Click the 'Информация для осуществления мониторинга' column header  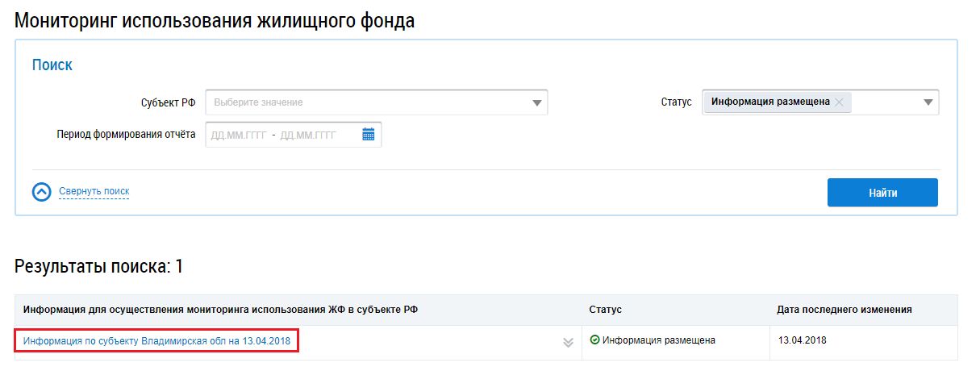pos(220,310)
